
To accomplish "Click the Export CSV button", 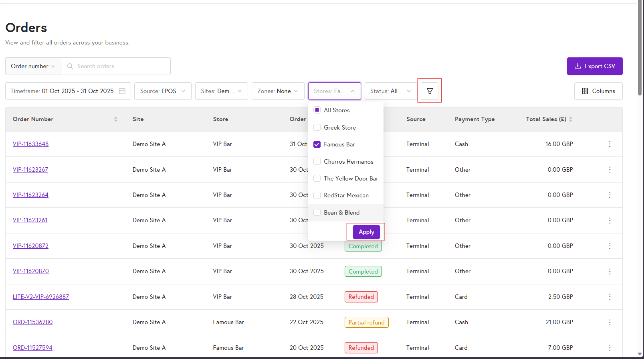I will point(594,66).
